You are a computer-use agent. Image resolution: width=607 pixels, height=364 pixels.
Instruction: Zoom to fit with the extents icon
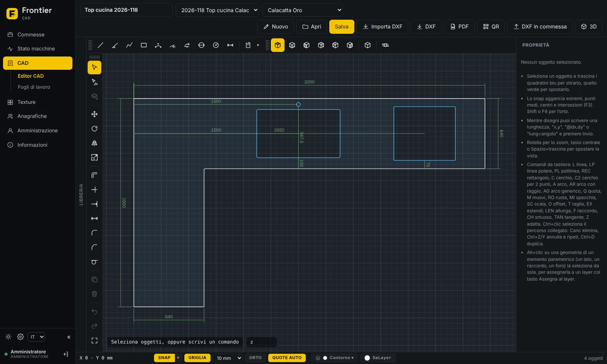tap(94, 340)
